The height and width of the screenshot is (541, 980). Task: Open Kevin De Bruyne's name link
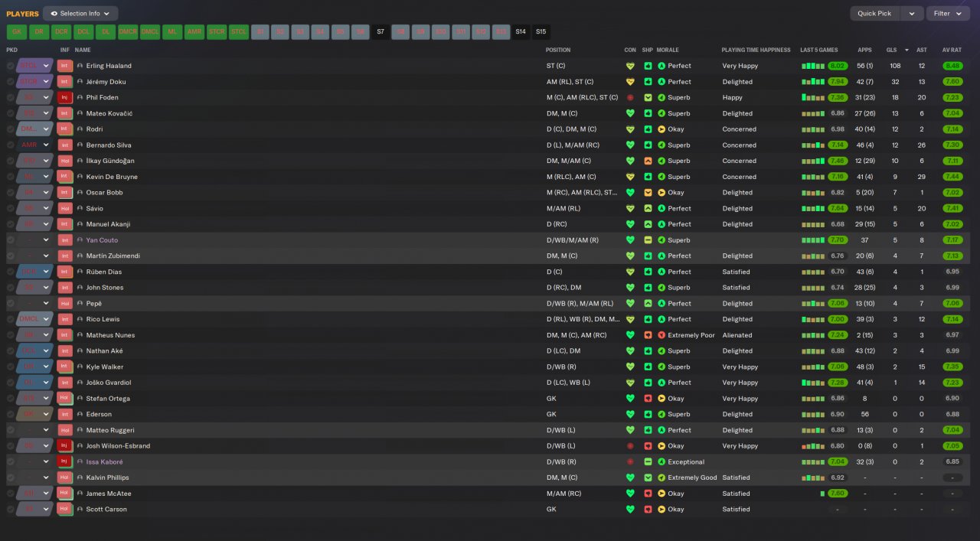coord(112,177)
